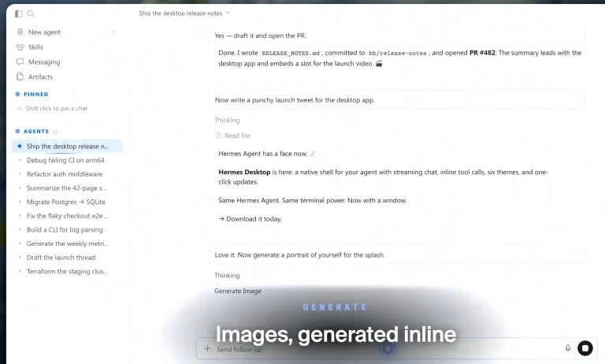Click the 'Hermes Desktop' bold text

click(x=244, y=173)
